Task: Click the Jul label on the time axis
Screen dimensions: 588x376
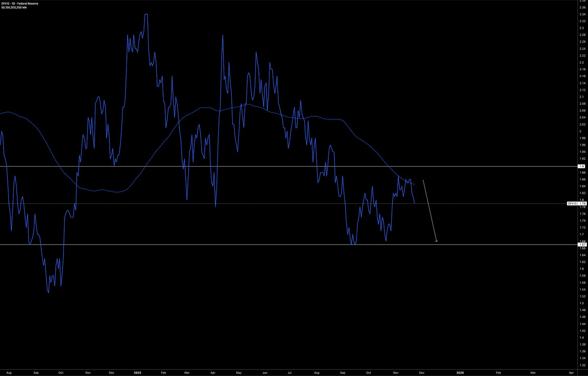Action: click(290, 373)
